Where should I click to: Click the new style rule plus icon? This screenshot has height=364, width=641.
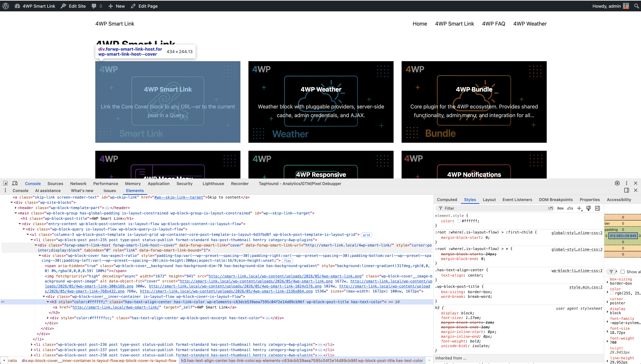pos(579,208)
